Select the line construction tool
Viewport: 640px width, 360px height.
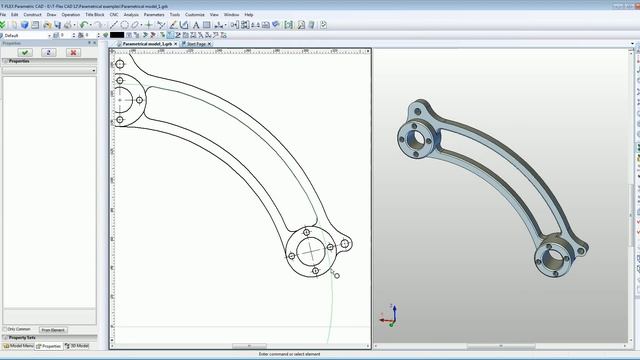pyautogui.click(x=114, y=25)
